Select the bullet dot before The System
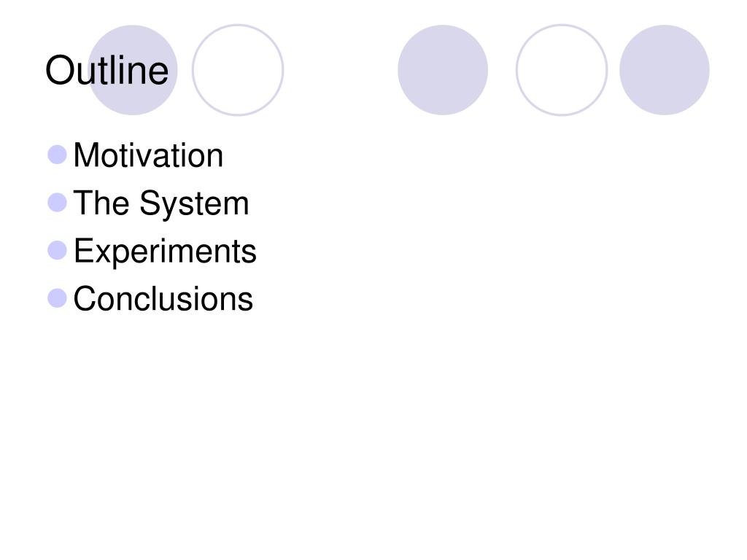 [x=57, y=203]
